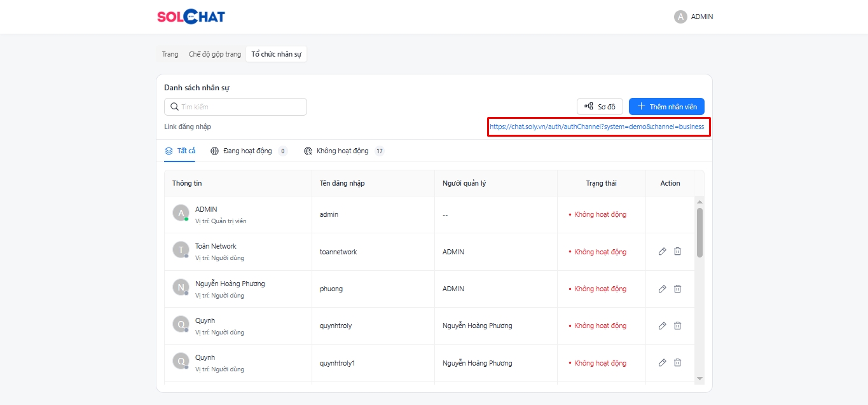This screenshot has width=868, height=405.
Task: Open the Trang tab
Action: tap(170, 54)
